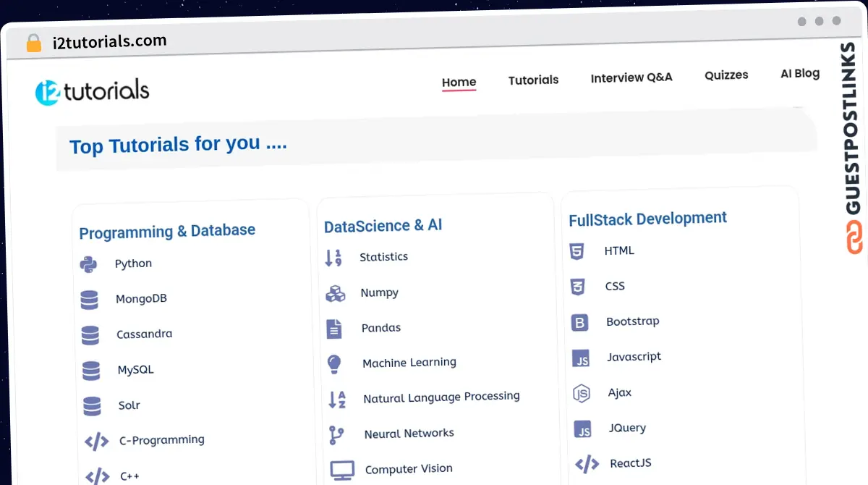Open the Statistics sorting icon
Screen dimensions: 868x485
(x=333, y=256)
